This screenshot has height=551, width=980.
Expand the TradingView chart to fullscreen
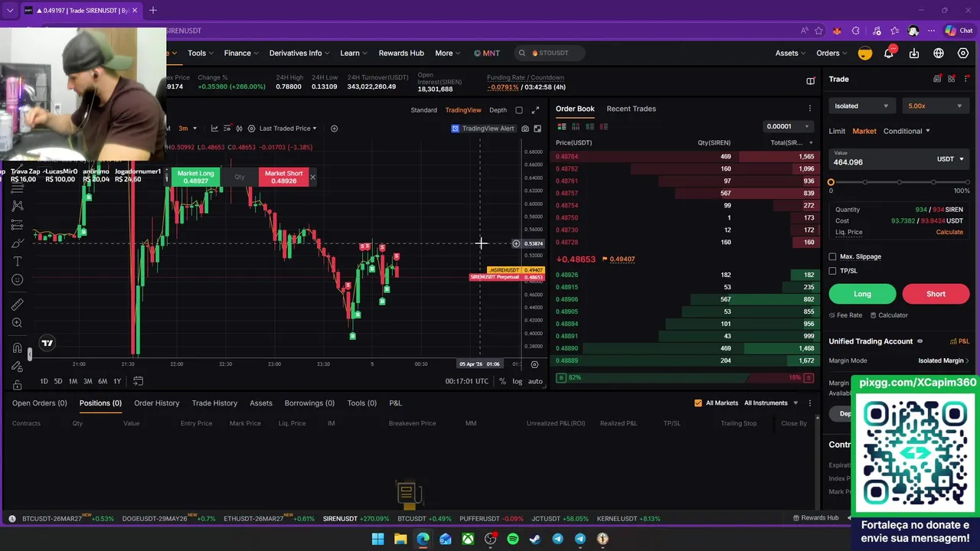[537, 129]
